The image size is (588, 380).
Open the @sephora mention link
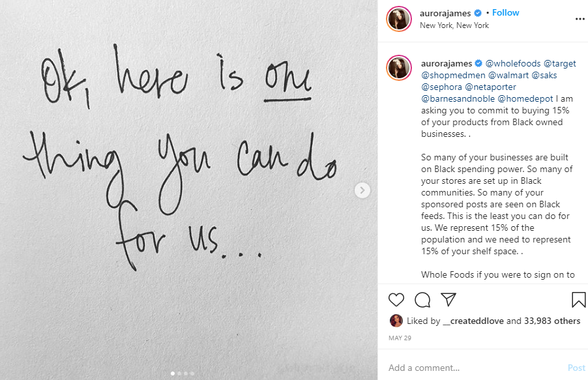click(x=441, y=87)
